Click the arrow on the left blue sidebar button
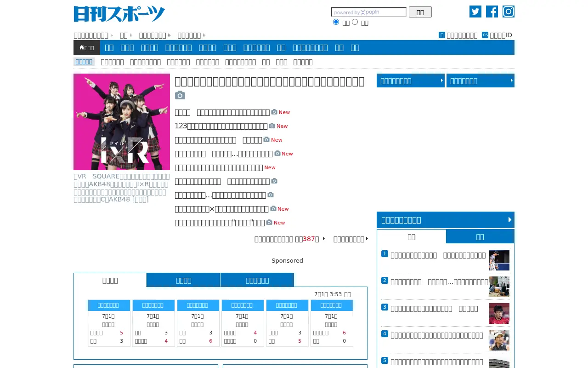This screenshot has height=368, width=588. (442, 80)
